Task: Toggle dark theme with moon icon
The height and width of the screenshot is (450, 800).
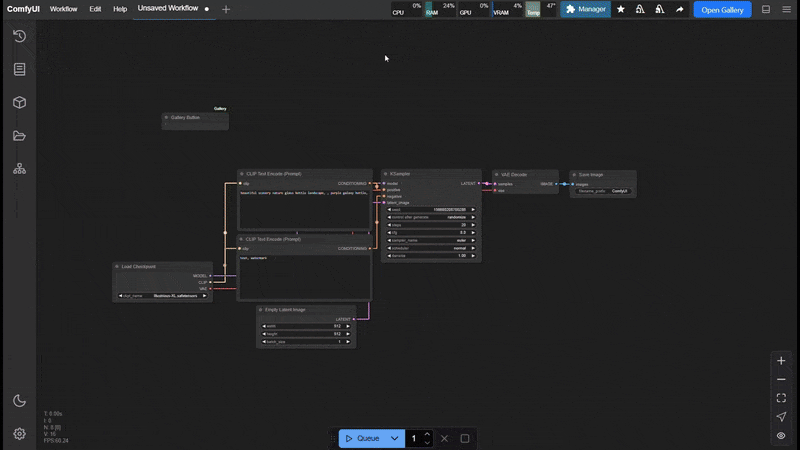Action: [19, 401]
